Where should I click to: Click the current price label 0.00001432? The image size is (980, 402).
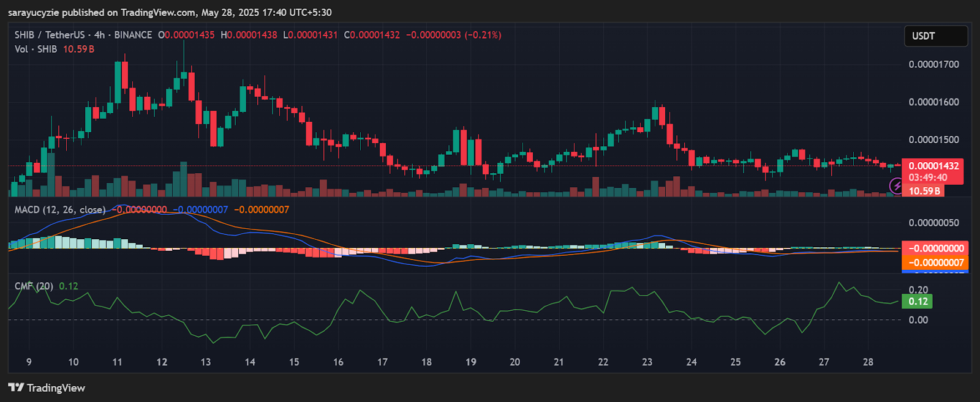tap(933, 166)
